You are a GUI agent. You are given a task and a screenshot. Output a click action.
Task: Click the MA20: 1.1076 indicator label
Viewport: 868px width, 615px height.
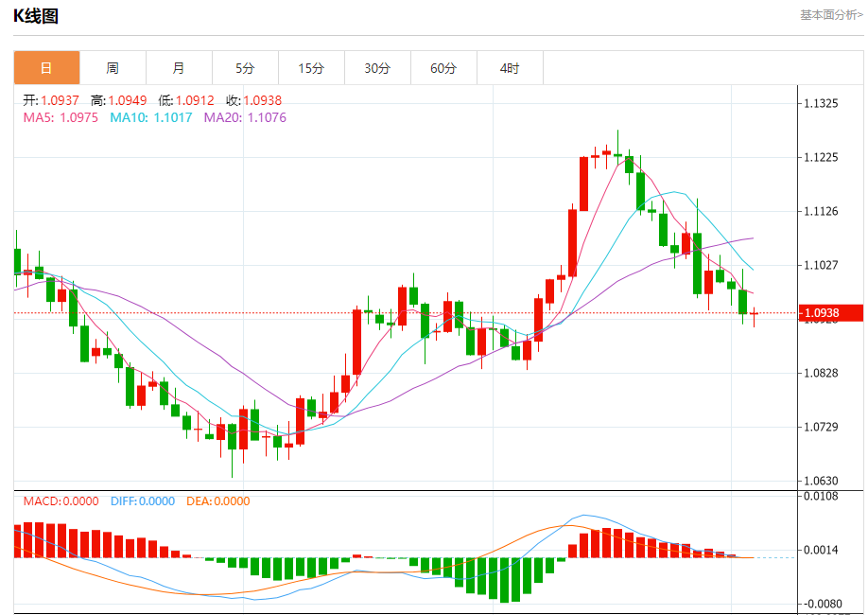(245, 117)
